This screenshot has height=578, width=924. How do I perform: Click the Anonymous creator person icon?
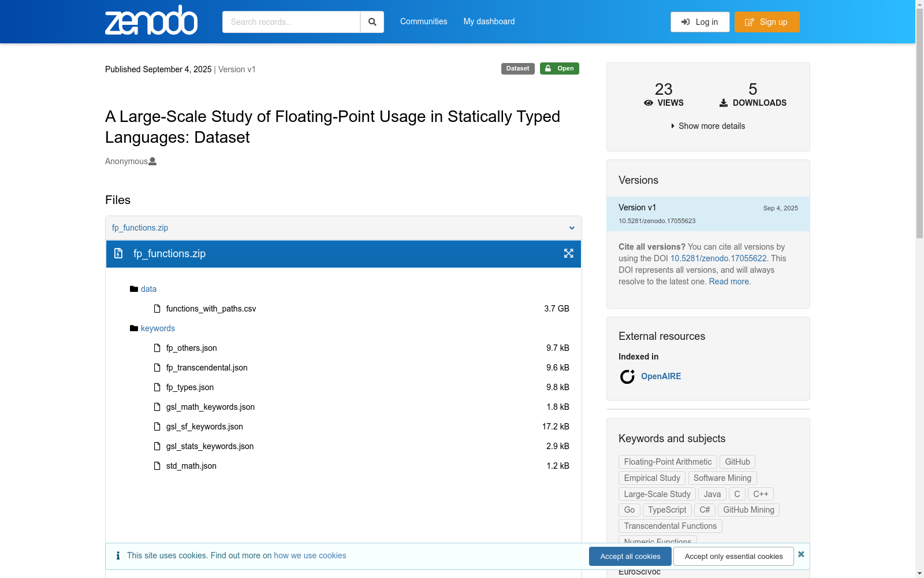click(x=152, y=161)
